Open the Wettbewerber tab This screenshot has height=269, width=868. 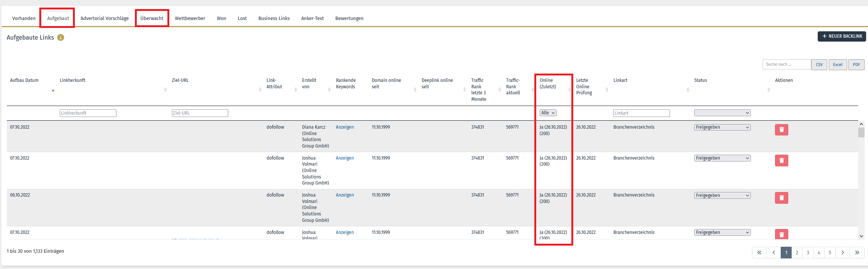tap(190, 18)
